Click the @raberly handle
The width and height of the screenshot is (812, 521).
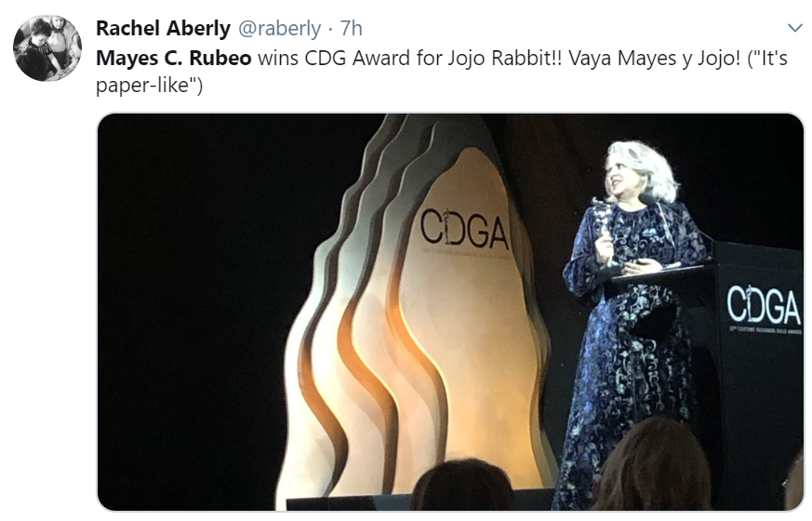coord(279,28)
